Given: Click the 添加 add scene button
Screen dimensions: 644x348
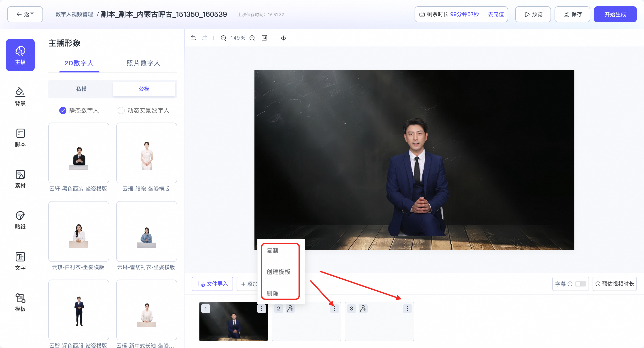Looking at the screenshot, I should coord(247,284).
